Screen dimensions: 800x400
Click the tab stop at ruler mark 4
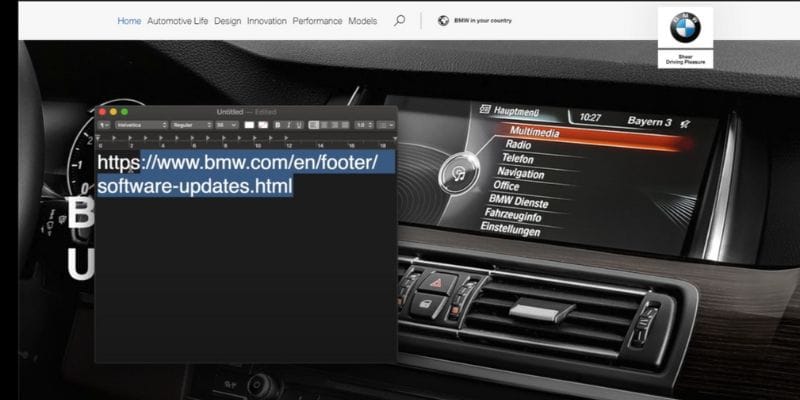[161, 138]
